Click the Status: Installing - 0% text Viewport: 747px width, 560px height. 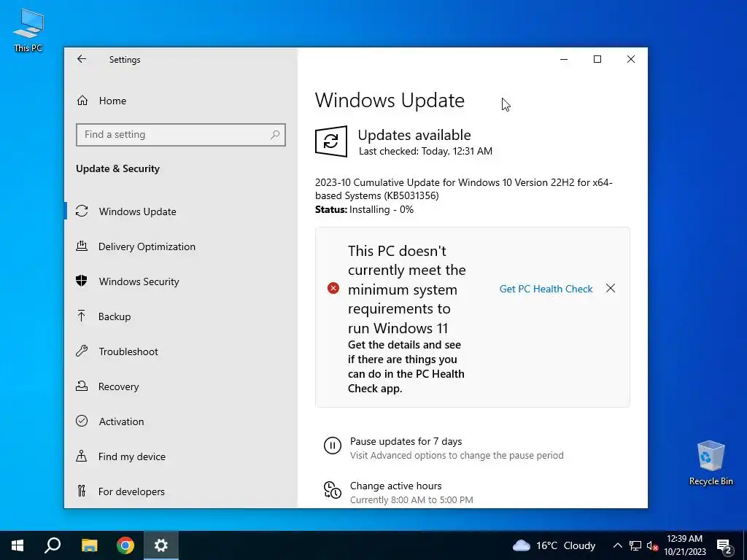(364, 209)
